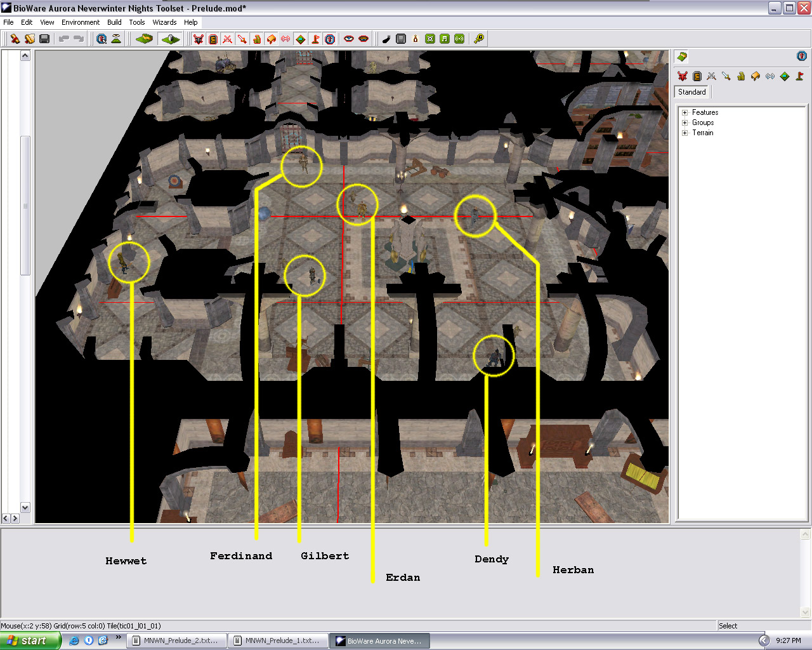The image size is (812, 650).
Task: Switch to MNWN_Prelude_1.txt taskbar window
Action: [x=277, y=640]
